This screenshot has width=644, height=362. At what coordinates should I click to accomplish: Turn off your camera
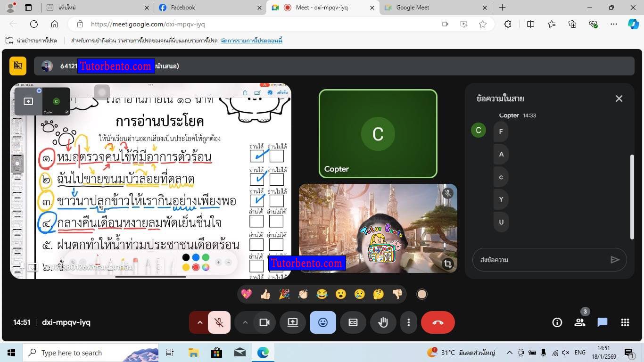click(264, 322)
